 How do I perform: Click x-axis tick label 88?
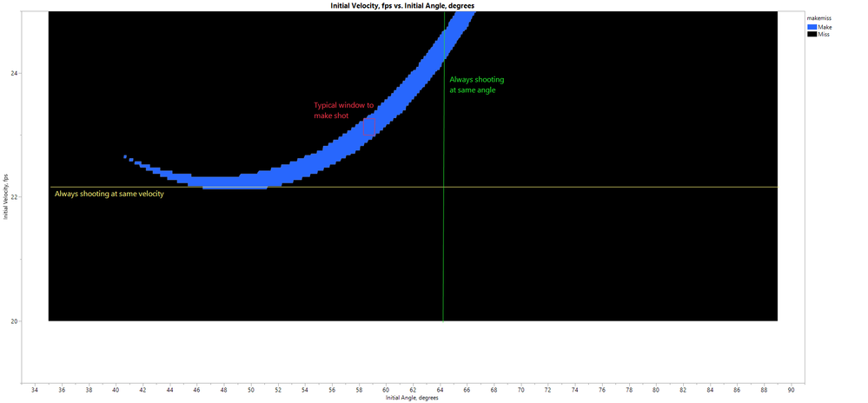[765, 389]
